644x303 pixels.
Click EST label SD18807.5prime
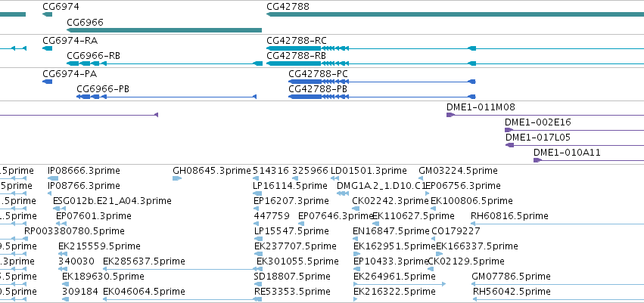(292, 277)
